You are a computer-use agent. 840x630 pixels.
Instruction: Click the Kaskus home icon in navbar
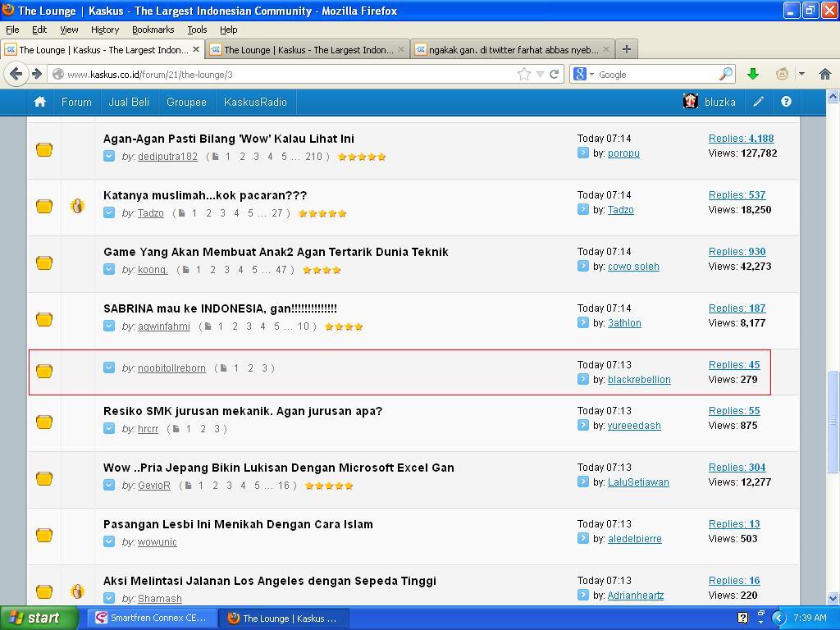point(39,102)
